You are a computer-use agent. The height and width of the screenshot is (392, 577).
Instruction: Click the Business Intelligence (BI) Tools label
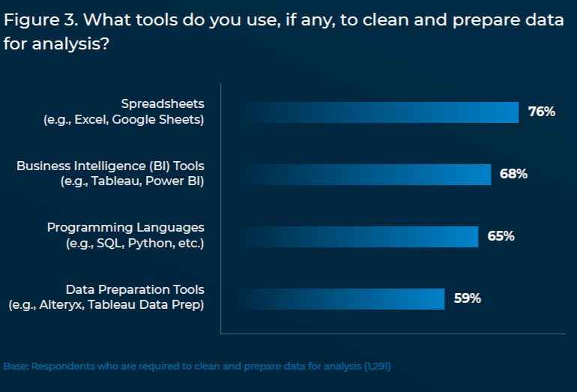coord(110,166)
